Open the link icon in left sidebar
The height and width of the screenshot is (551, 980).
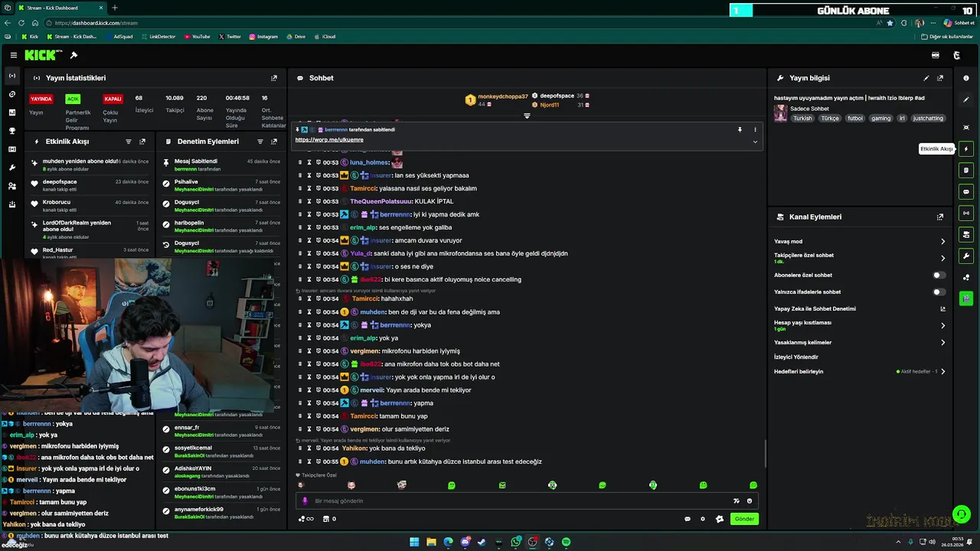point(11,94)
